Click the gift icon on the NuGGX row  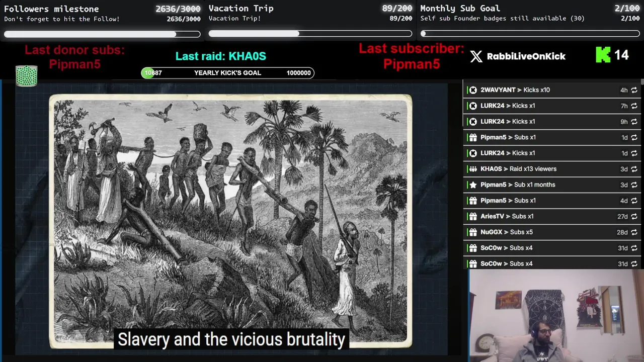point(473,232)
